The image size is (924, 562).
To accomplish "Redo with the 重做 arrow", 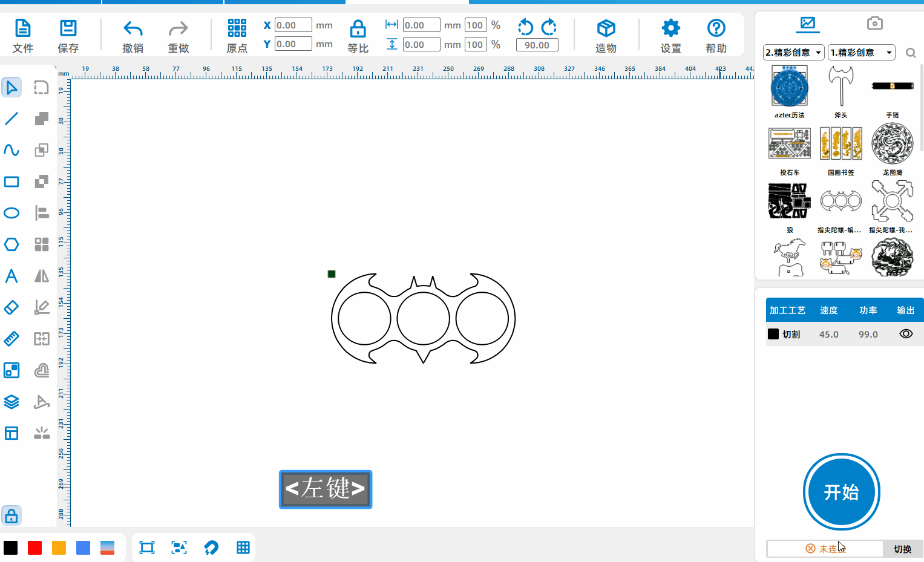I will 179,28.
